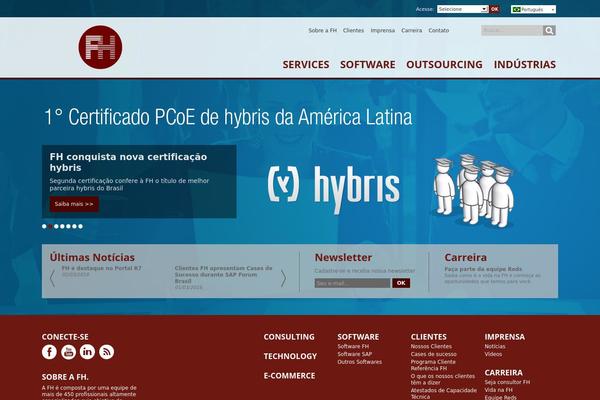The height and width of the screenshot is (400, 600).
Task: Click the newsletter e-mail input field
Action: [352, 283]
